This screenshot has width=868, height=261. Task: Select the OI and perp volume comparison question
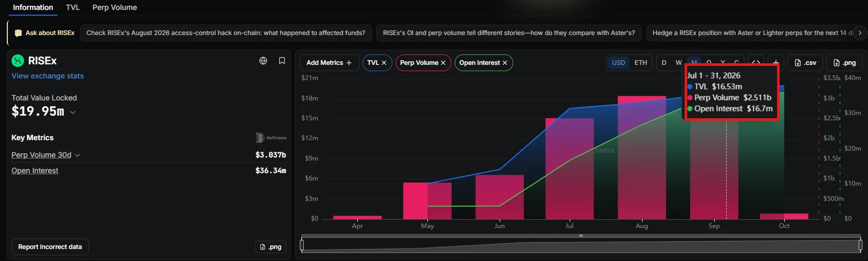click(x=509, y=33)
